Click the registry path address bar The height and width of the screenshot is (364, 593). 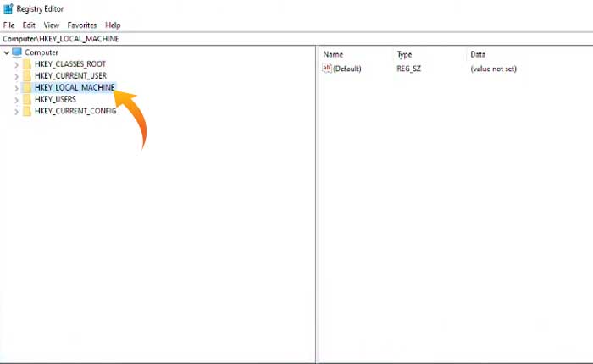click(296, 39)
